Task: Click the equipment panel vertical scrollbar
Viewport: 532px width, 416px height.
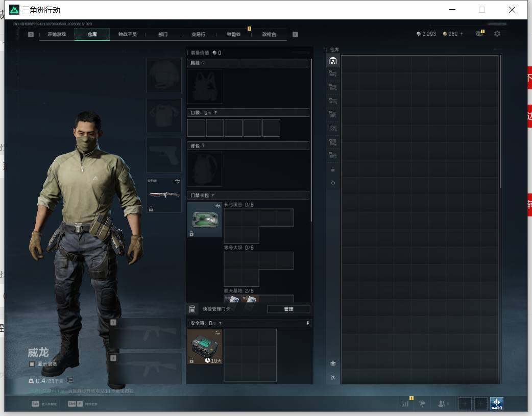Action: pyautogui.click(x=311, y=141)
